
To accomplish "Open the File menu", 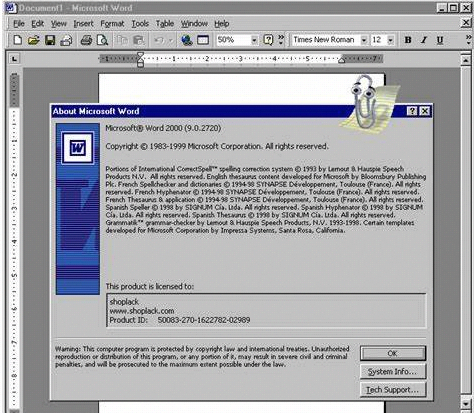I will (19, 24).
